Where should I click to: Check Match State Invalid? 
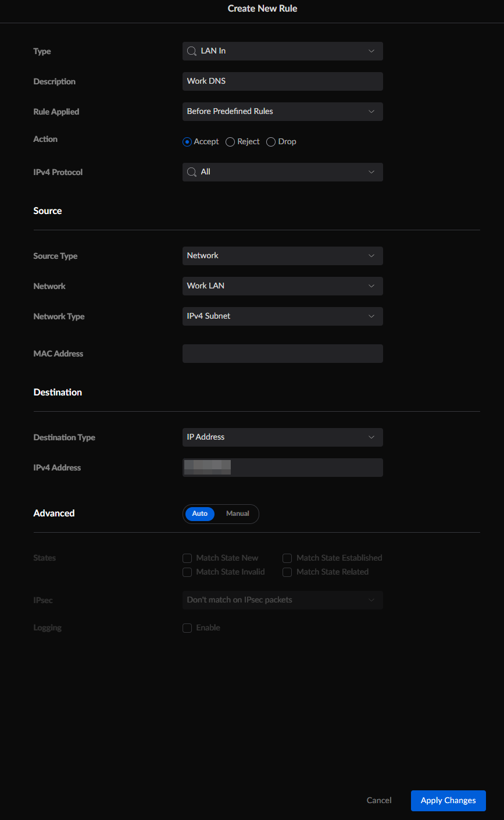tap(187, 572)
